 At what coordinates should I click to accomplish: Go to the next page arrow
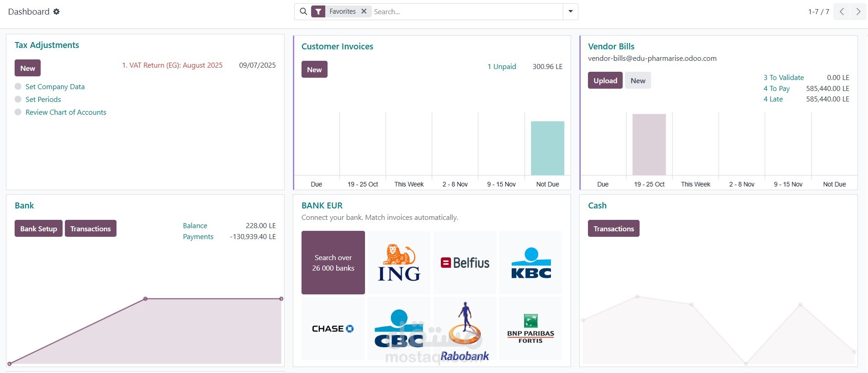[x=858, y=11]
